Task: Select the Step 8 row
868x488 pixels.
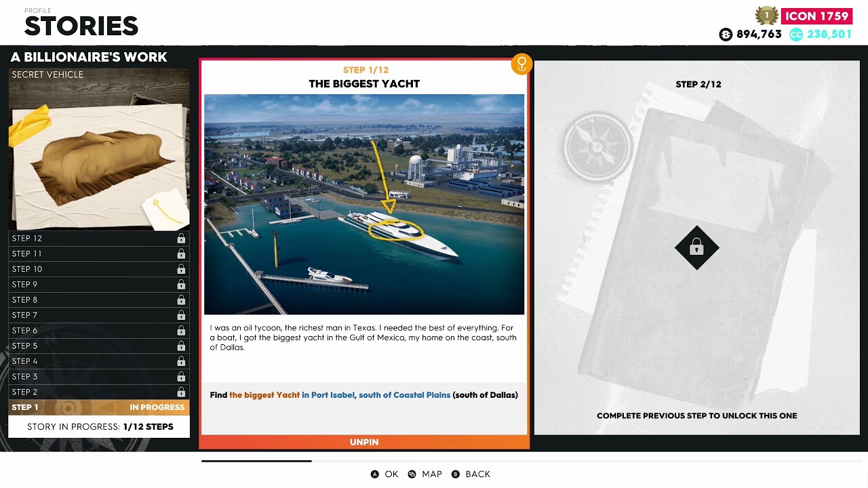Action: (x=99, y=300)
